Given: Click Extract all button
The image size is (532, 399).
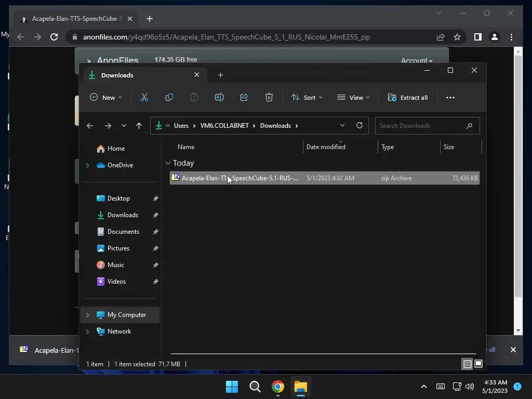Looking at the screenshot, I should click(407, 98).
